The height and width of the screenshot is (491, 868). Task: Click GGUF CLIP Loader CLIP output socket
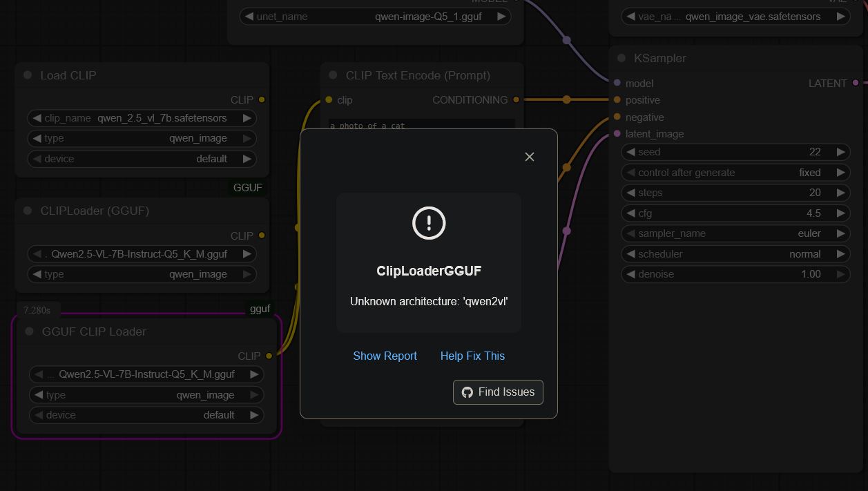269,356
